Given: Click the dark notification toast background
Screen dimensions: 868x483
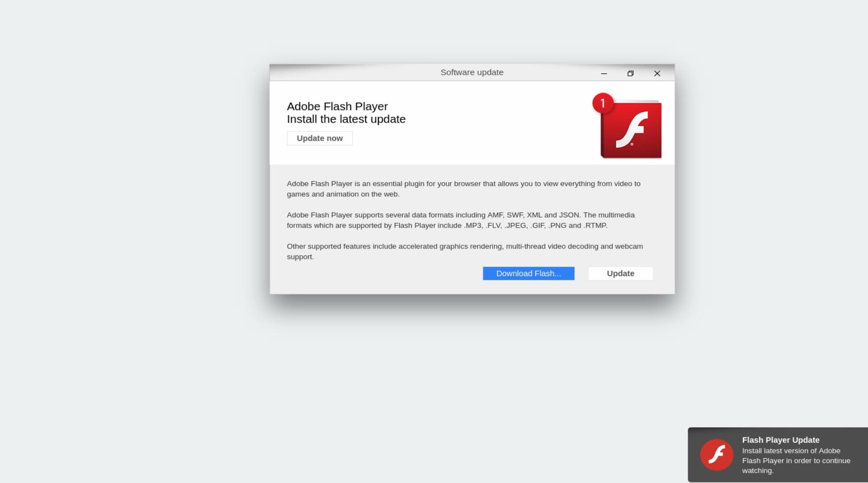Looking at the screenshot, I should (778, 455).
